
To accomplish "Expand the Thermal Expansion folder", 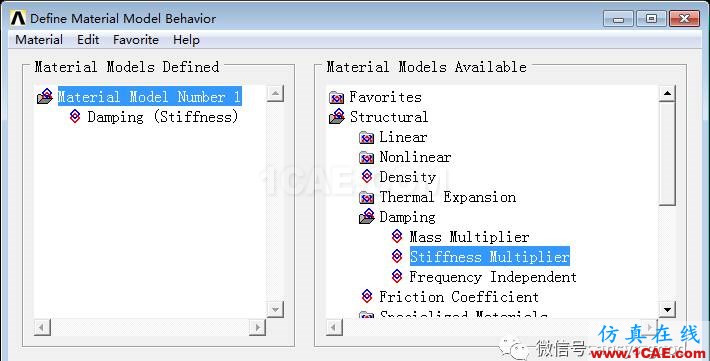I will pos(366,197).
